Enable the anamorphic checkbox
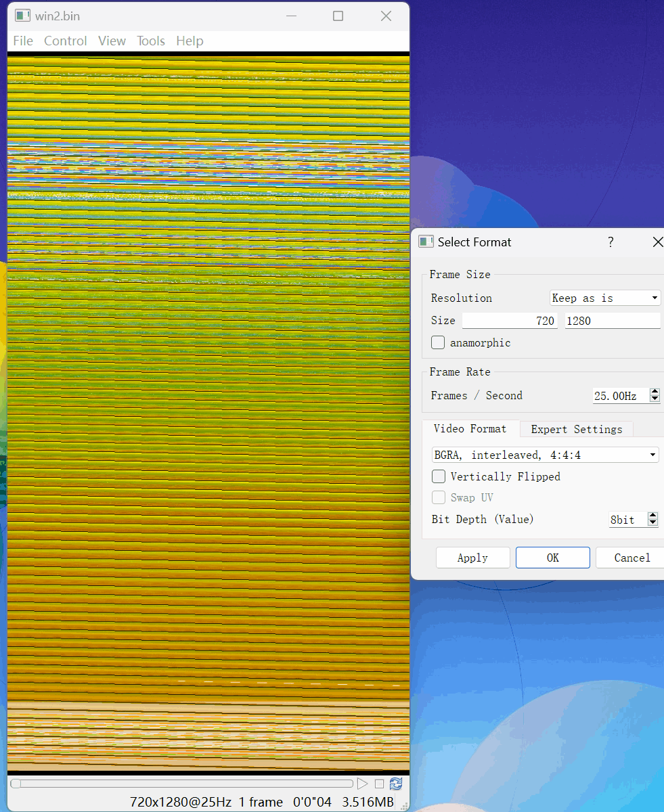 [x=438, y=342]
